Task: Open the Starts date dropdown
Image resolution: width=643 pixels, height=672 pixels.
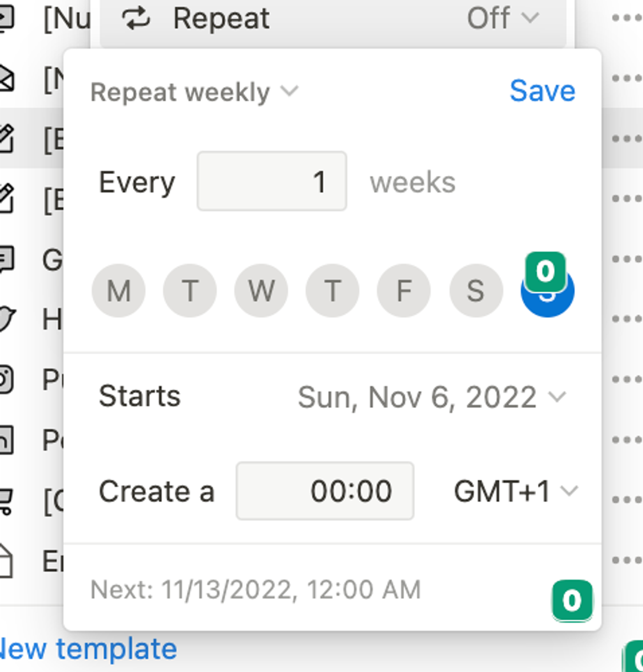Action: point(432,397)
